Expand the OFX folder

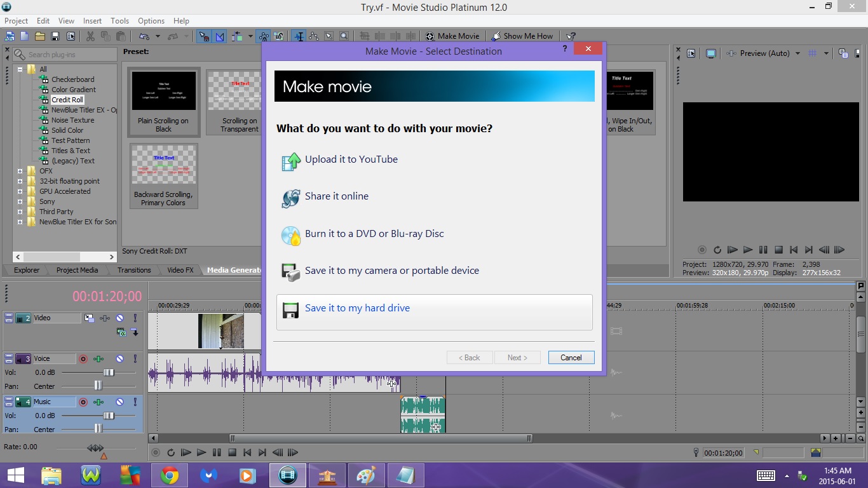pyautogui.click(x=20, y=171)
